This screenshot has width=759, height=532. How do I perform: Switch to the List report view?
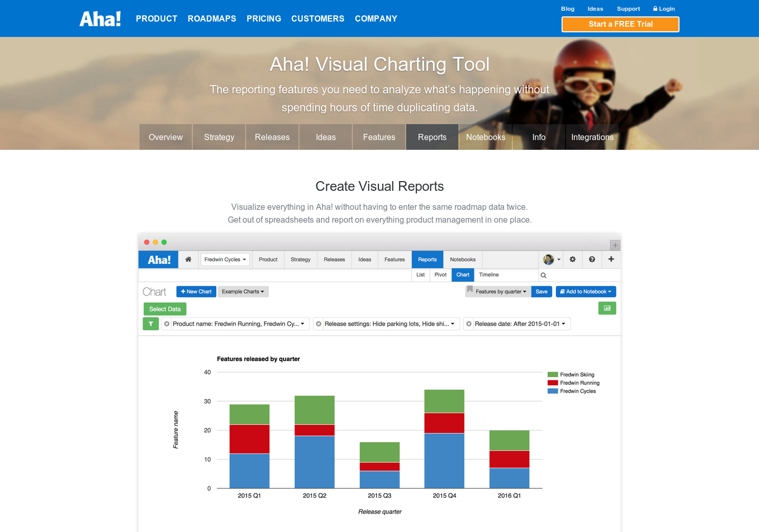[x=421, y=275]
